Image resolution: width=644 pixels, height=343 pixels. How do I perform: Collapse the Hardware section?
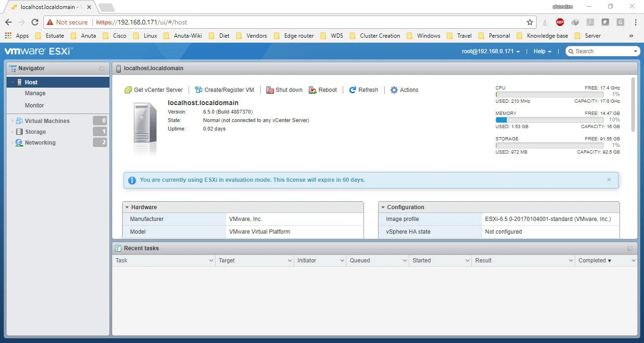click(127, 207)
